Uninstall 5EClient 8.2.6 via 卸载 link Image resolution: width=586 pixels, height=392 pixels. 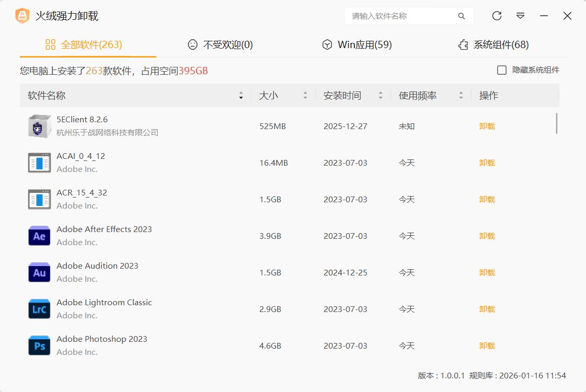pos(487,126)
